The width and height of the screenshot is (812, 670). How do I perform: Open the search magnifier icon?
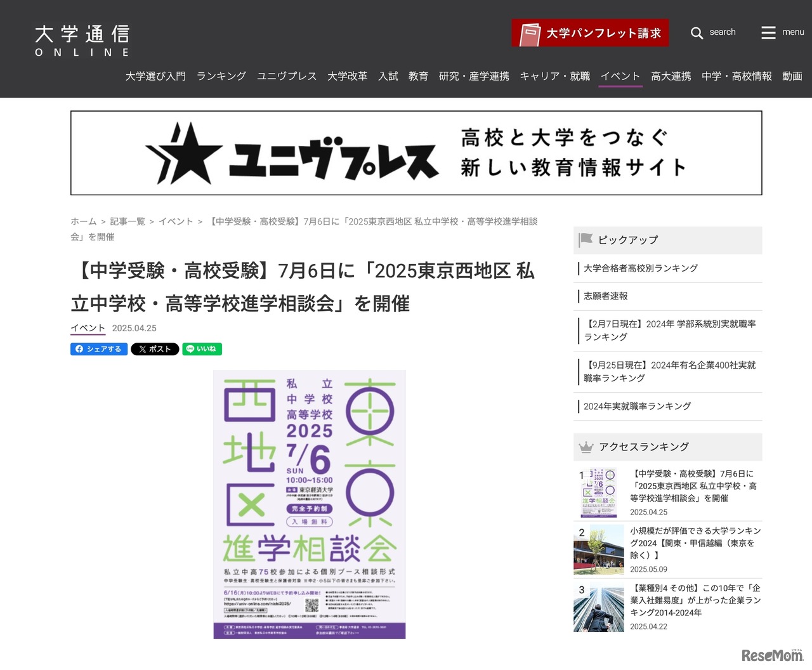[x=697, y=33]
